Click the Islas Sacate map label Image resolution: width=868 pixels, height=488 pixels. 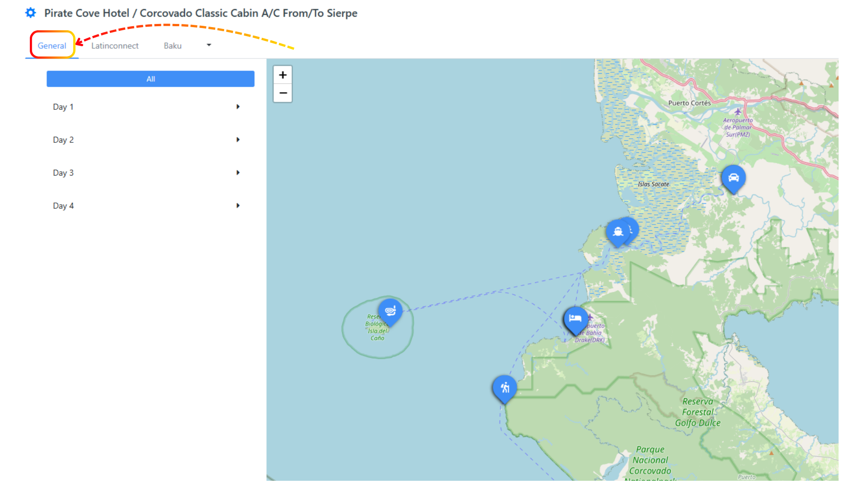pos(653,184)
